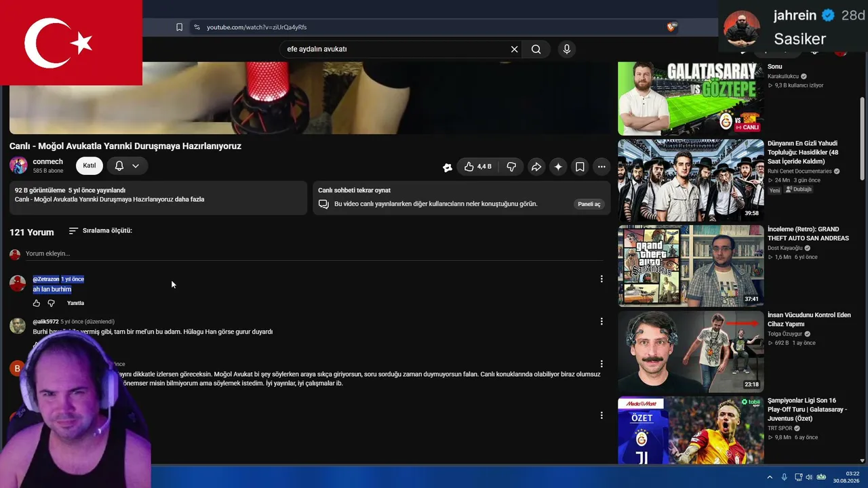Click the '121 Yorum' comments count
Viewport: 868px width, 488px height.
click(32, 232)
